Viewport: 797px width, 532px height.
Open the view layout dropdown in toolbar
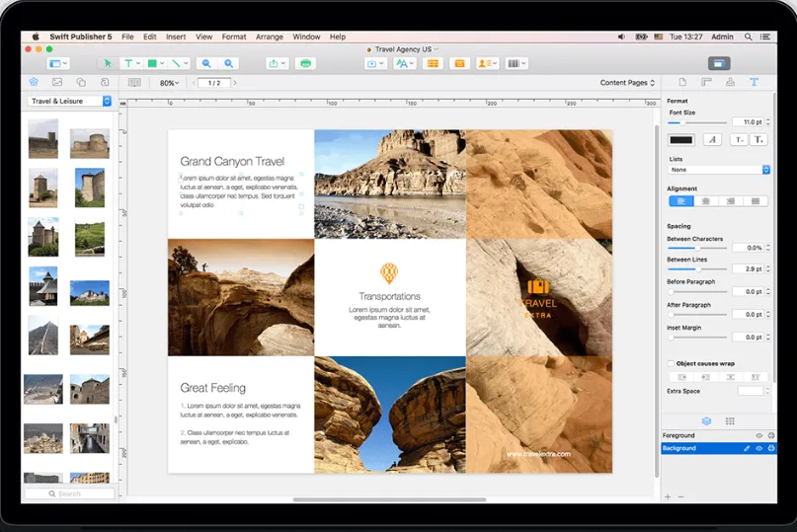[x=58, y=63]
